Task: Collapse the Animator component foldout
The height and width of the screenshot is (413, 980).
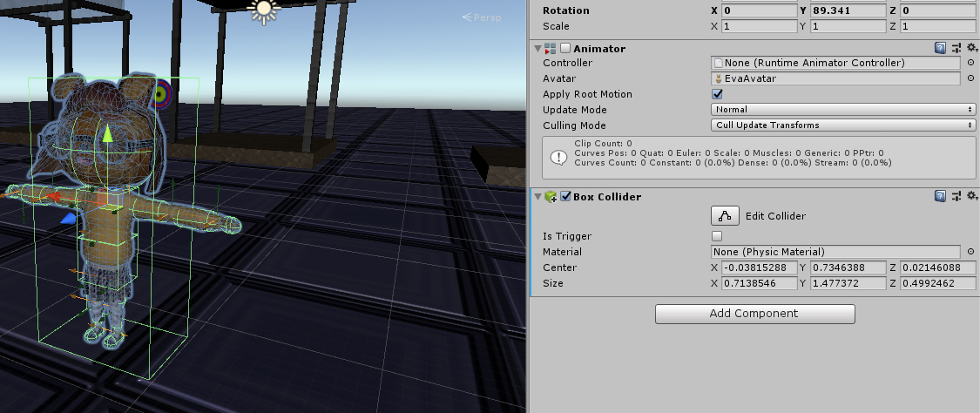Action: point(537,49)
